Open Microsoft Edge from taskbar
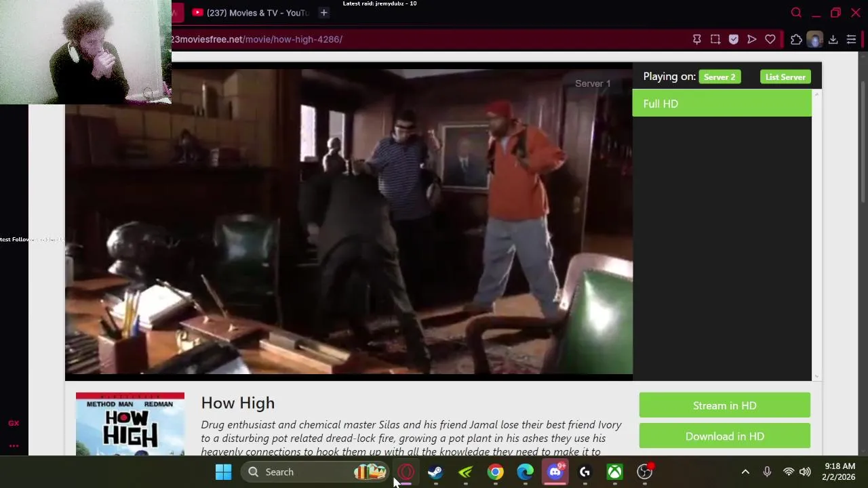Screen dimensions: 868x488 526,472
